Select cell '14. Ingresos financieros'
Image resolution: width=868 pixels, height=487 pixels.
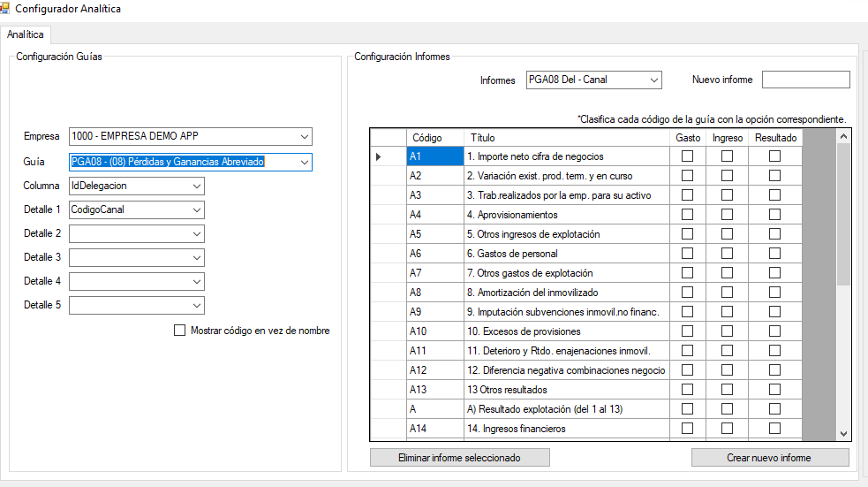[567, 429]
